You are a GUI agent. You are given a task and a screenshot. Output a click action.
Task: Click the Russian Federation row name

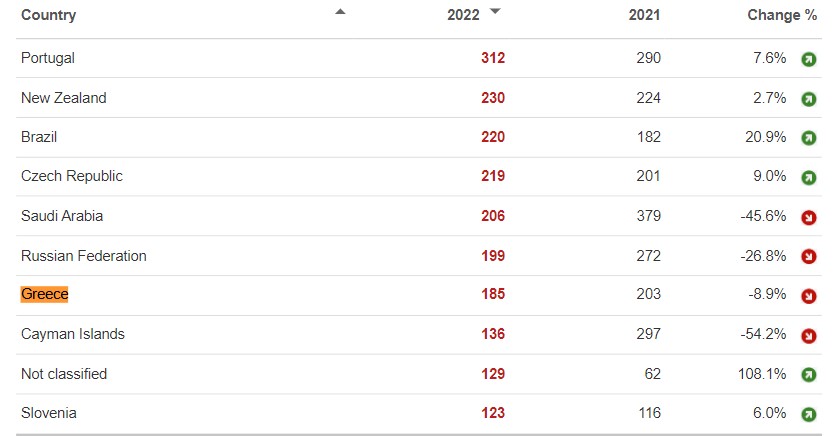point(83,256)
